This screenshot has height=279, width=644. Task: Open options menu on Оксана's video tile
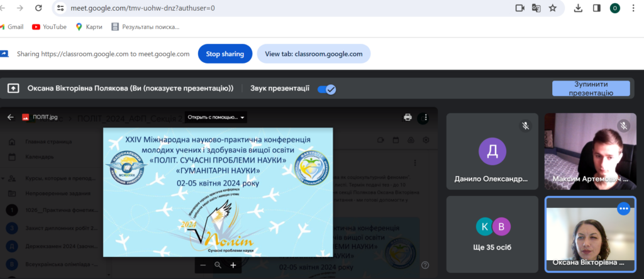623,209
